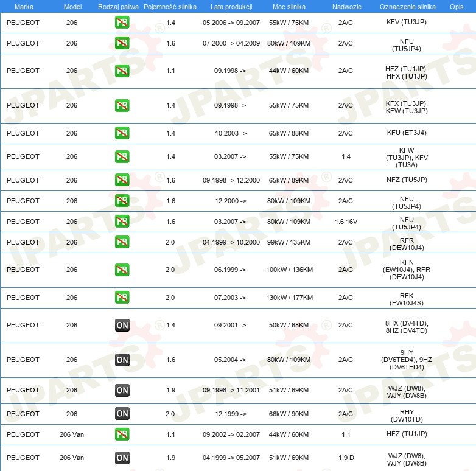The width and height of the screenshot is (476, 471).
Task: Select the date range 09.1998 -> 11.2001
Action: pos(231,390)
